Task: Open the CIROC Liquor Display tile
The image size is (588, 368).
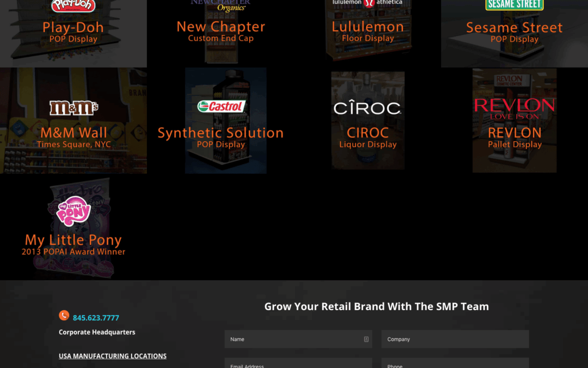Action: pyautogui.click(x=367, y=120)
